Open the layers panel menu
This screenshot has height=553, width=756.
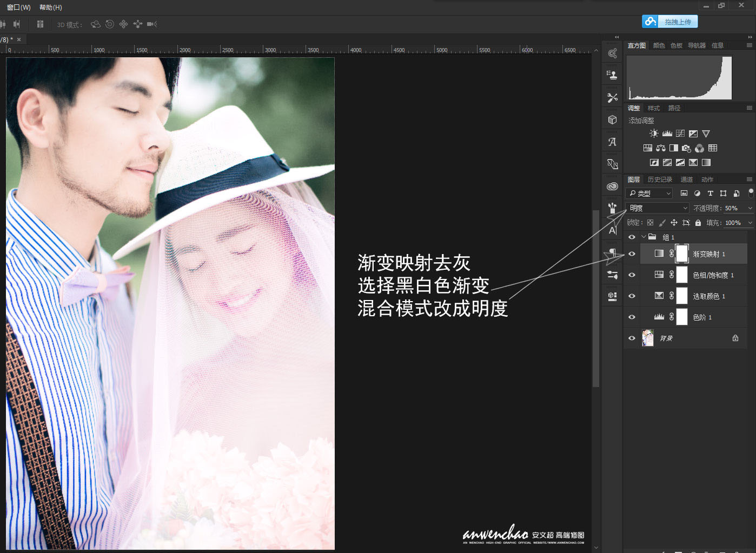[750, 179]
